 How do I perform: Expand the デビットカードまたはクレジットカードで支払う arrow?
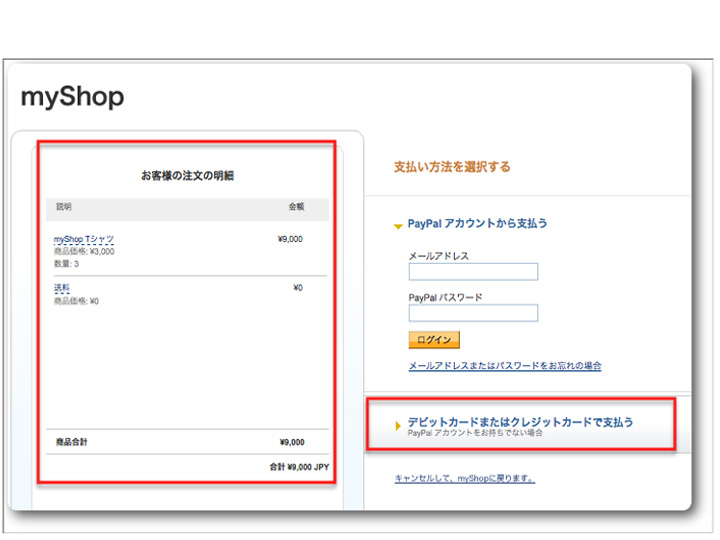coord(398,426)
